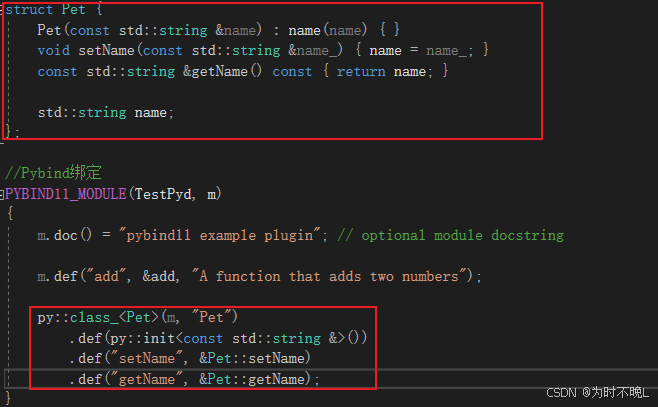Click the std::string name member line
The width and height of the screenshot is (658, 407).
(x=105, y=112)
